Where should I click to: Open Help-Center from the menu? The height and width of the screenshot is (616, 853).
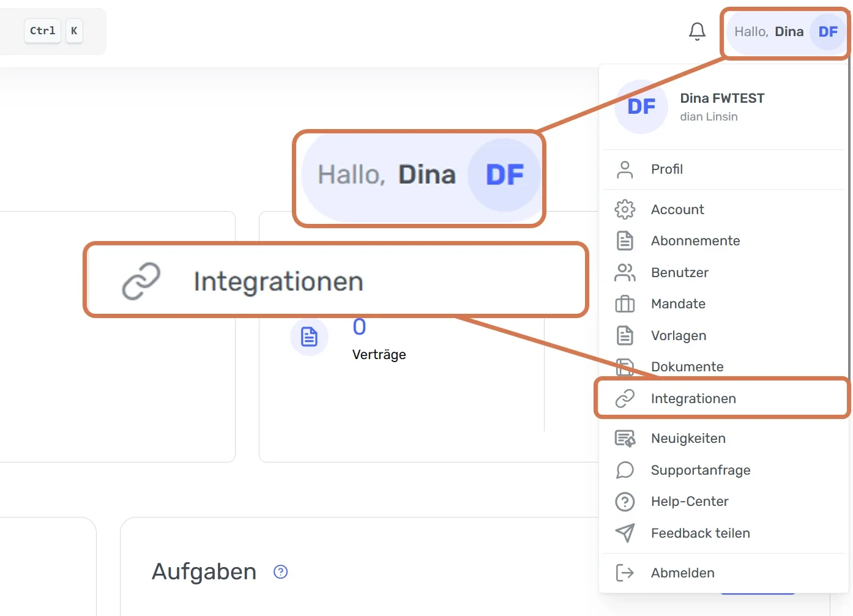click(x=723, y=502)
